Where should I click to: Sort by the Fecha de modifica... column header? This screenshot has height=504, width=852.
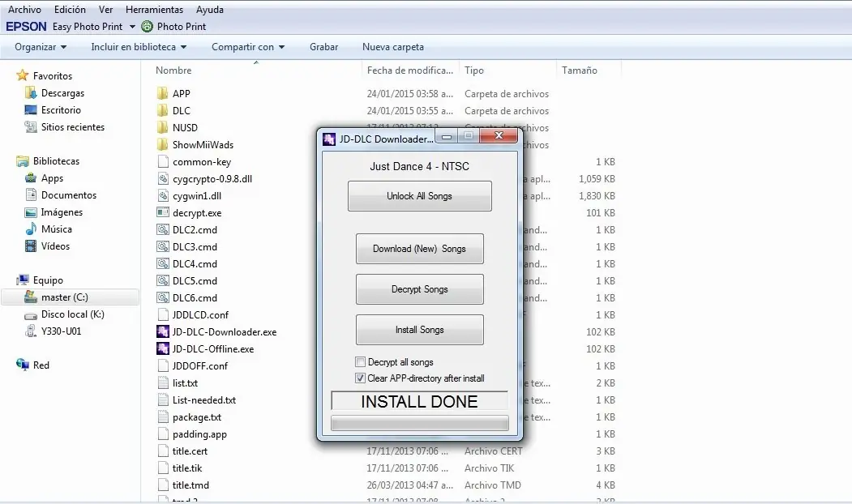pyautogui.click(x=409, y=70)
